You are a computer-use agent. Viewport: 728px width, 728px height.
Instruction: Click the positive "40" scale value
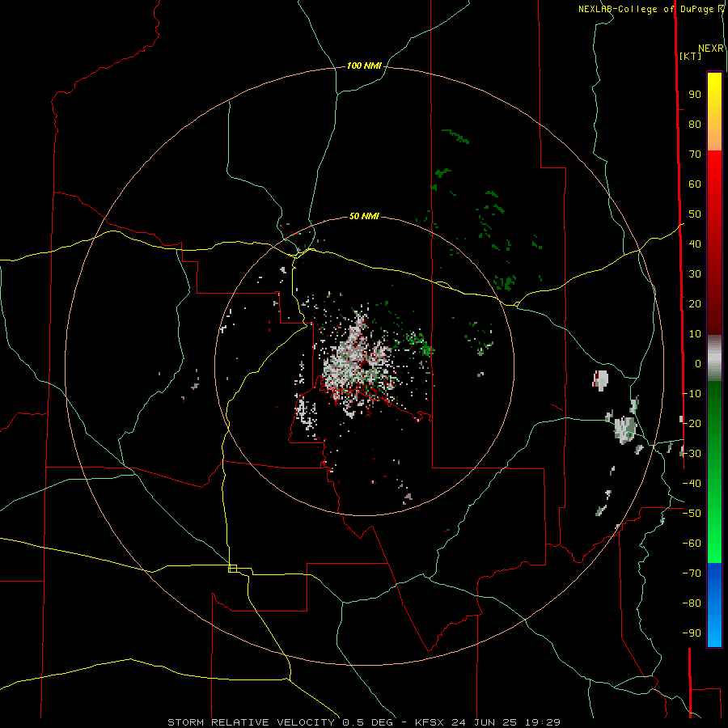tap(695, 243)
